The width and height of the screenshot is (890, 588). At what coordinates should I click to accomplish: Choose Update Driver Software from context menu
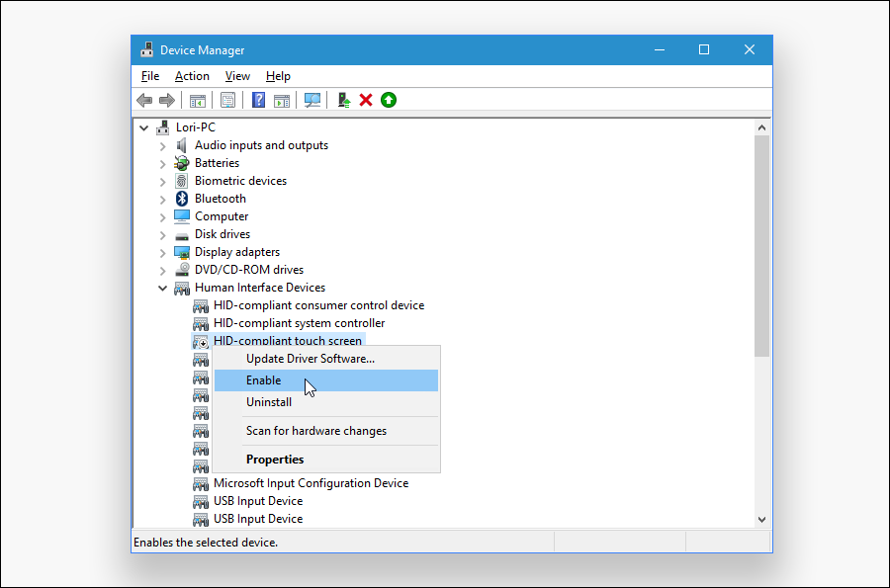pos(325,359)
